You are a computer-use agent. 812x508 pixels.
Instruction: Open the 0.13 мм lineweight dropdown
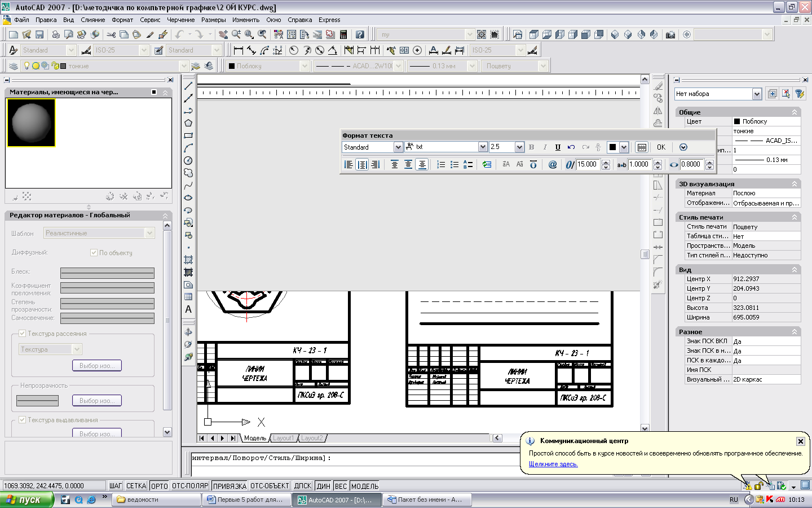coord(472,66)
